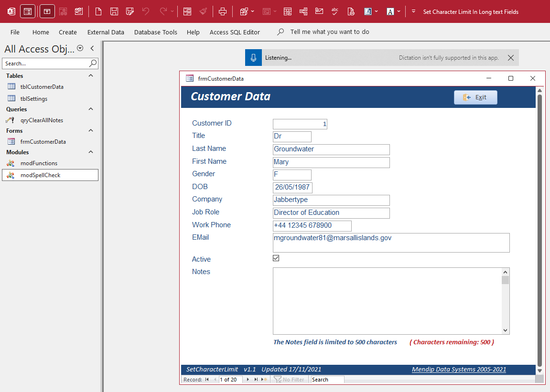Click the Undo arrow icon
This screenshot has height=392, width=550.
click(146, 11)
